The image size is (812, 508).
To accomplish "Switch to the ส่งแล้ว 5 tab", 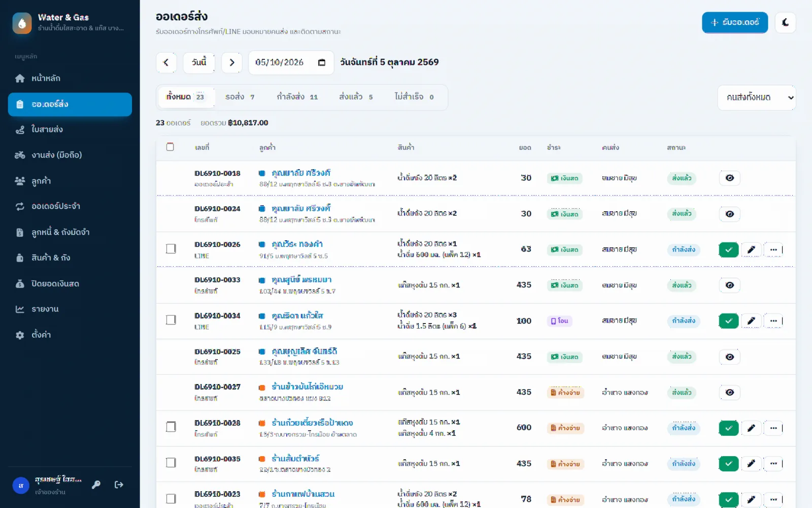I will tap(356, 97).
